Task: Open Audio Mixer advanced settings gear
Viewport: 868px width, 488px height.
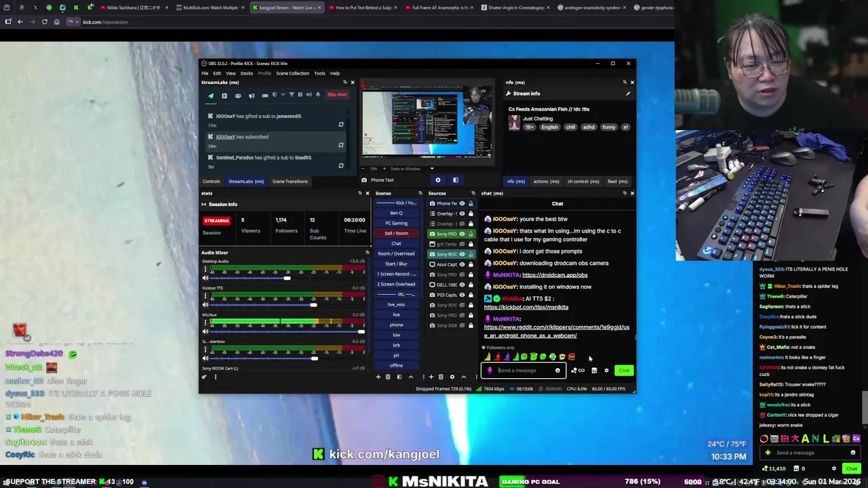Action: tap(204, 377)
